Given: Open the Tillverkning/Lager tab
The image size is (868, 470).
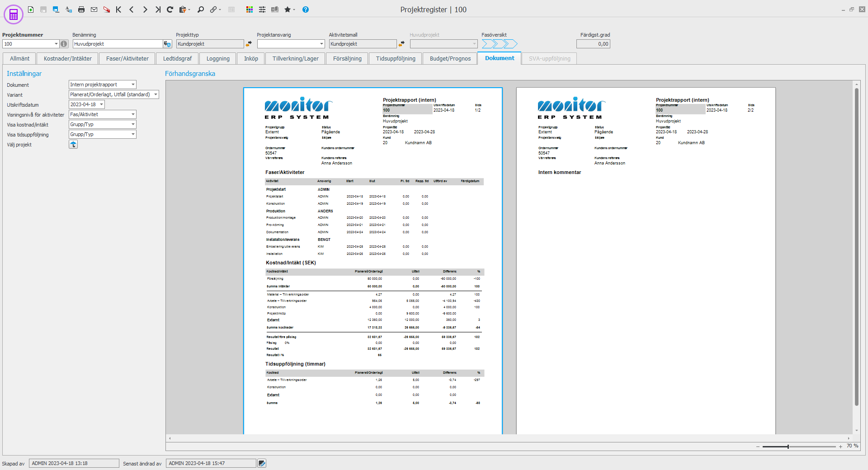Looking at the screenshot, I should [x=295, y=59].
